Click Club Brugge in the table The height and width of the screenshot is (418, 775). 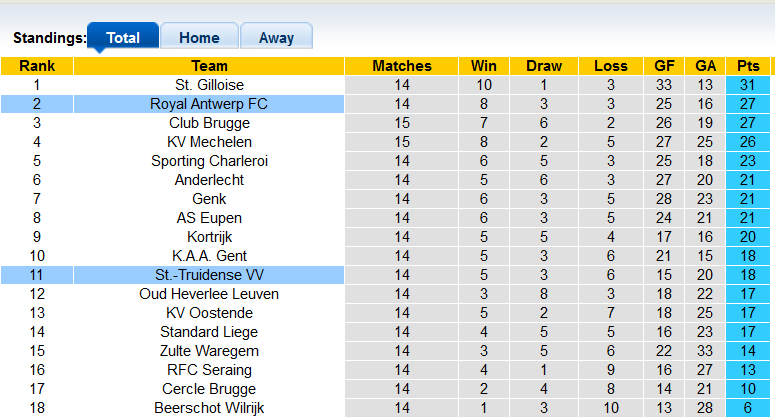209,123
